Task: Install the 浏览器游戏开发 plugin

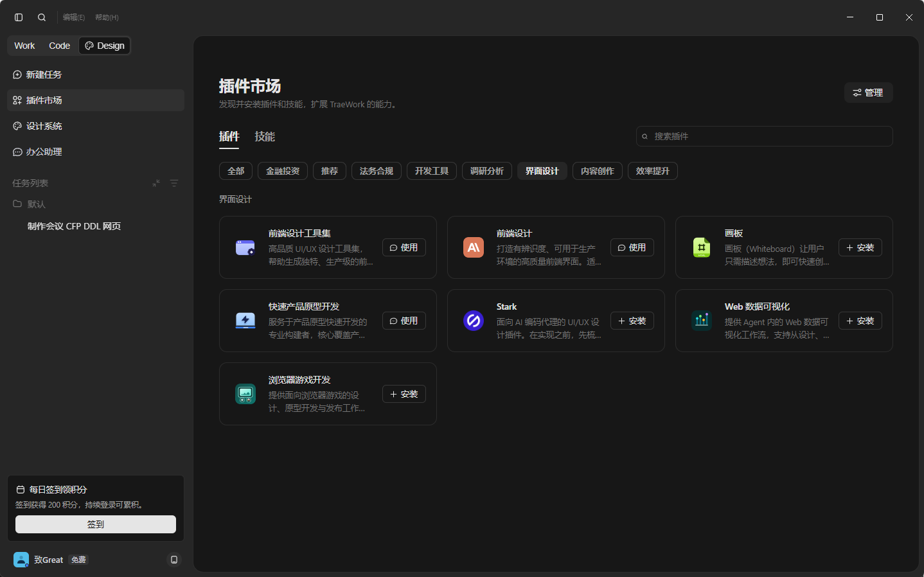Action: point(404,394)
